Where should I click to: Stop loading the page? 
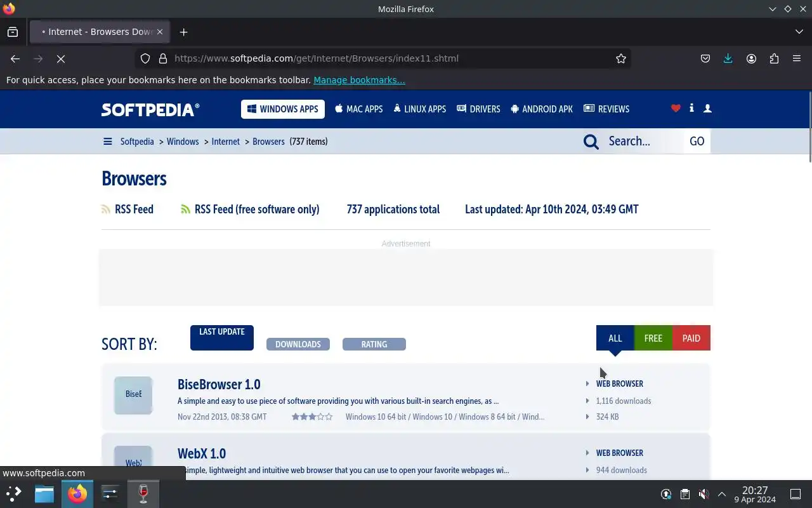point(61,58)
